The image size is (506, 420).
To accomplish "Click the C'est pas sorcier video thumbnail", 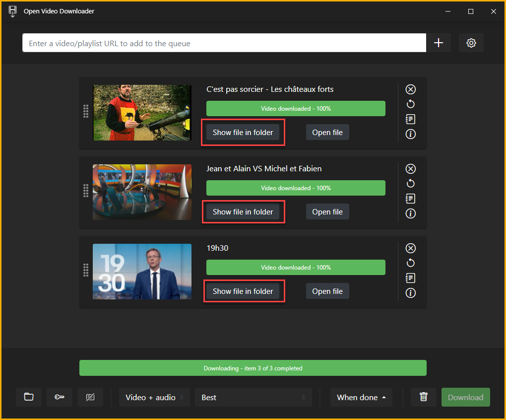I will 142,113.
